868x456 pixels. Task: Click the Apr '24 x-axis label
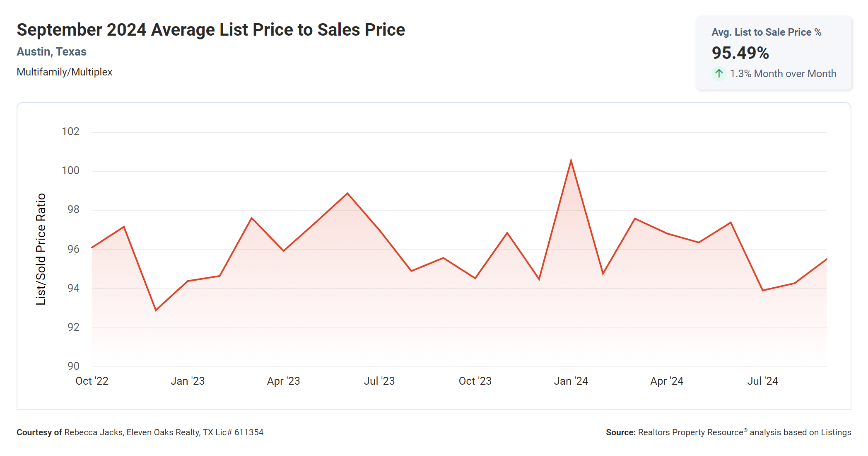tap(667, 381)
